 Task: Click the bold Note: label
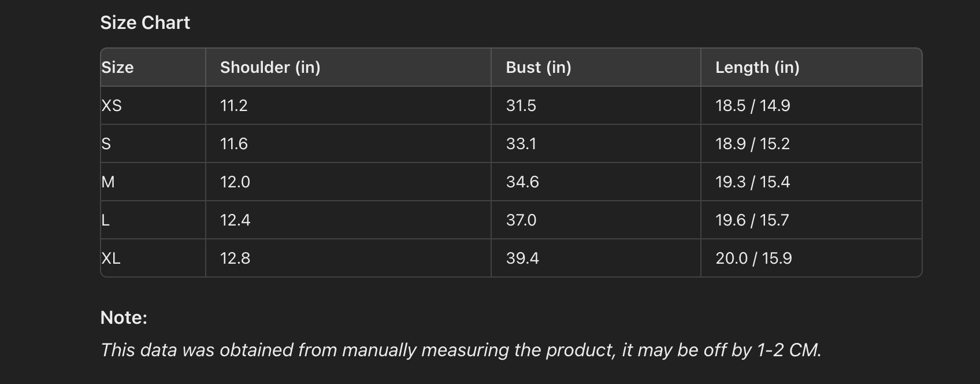coord(124,317)
